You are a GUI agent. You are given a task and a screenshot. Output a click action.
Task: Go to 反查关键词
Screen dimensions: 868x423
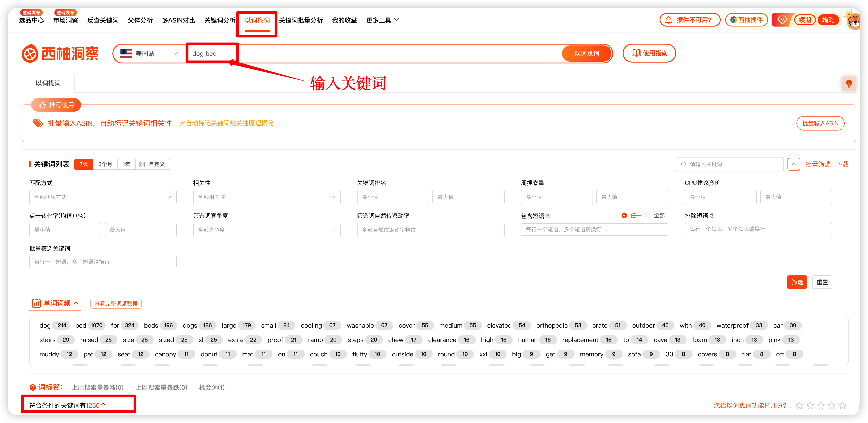[103, 20]
